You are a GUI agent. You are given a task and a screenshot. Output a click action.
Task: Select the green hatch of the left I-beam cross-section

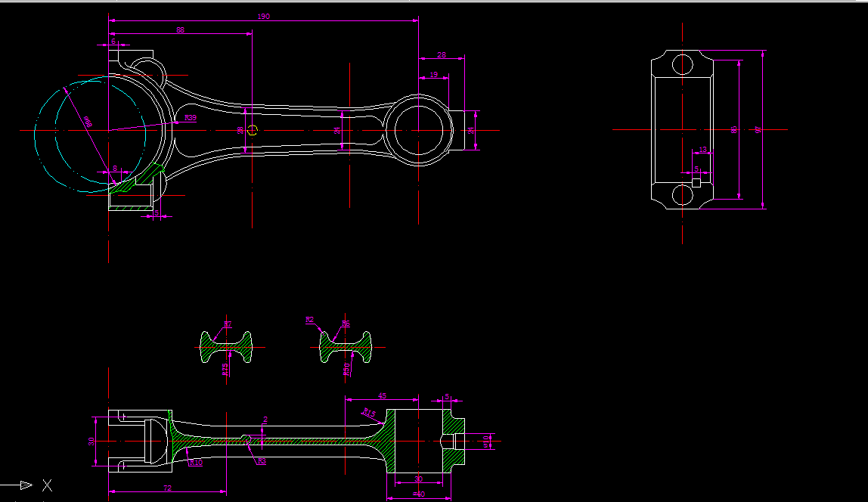click(x=226, y=348)
